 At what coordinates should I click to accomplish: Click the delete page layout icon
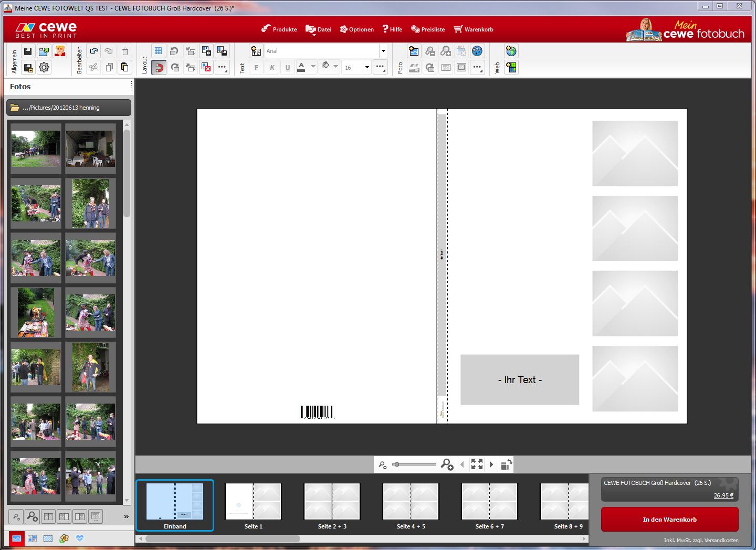coord(206,67)
